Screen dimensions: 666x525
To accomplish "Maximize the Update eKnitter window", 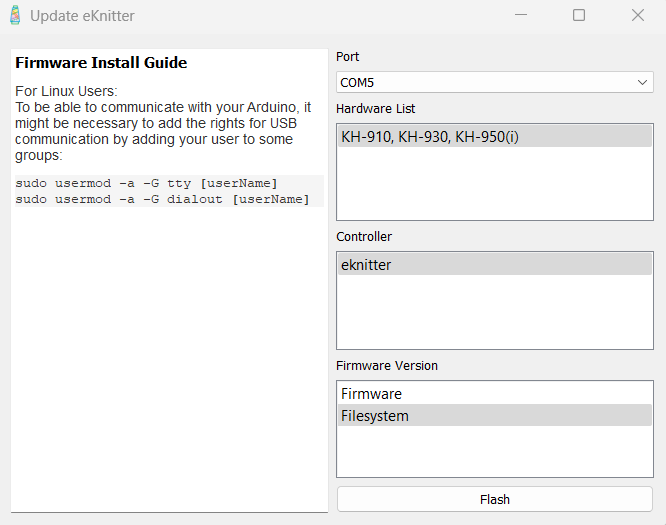I will pyautogui.click(x=579, y=16).
